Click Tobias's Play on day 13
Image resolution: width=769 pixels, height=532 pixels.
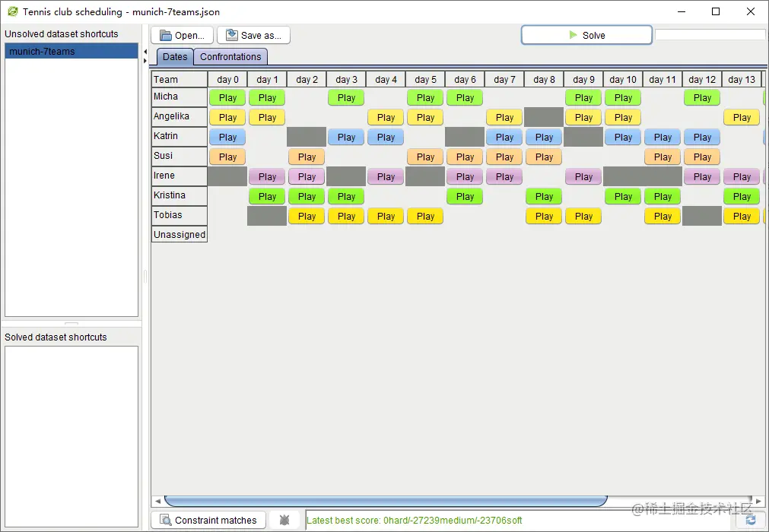pos(742,216)
